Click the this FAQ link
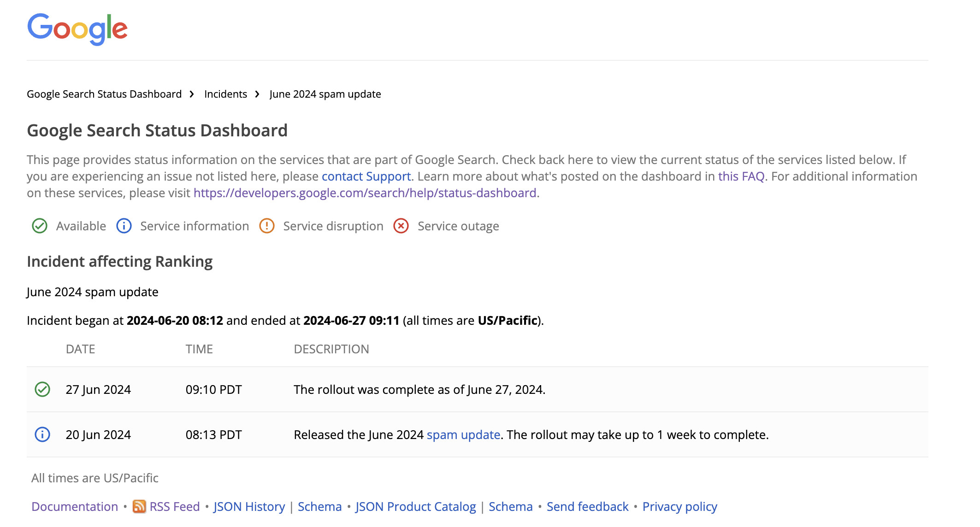The image size is (980, 527). click(741, 176)
